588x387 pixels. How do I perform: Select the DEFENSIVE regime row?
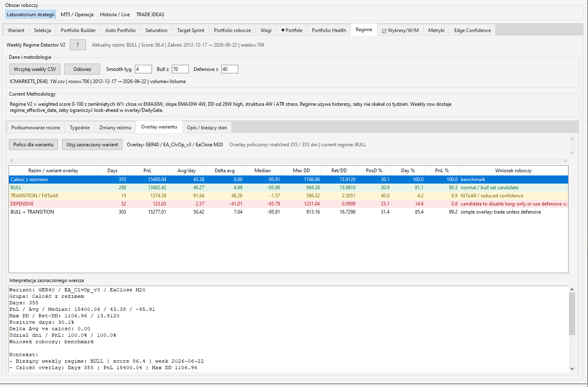click(288, 204)
